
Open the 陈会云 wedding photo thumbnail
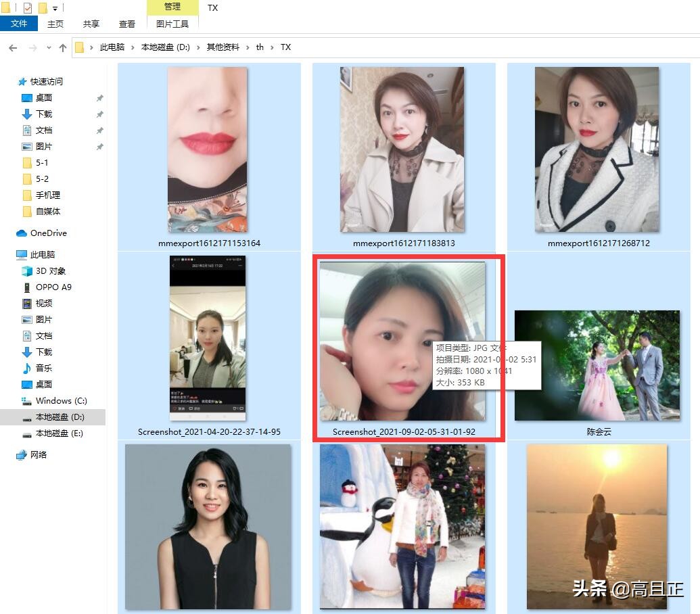click(596, 366)
